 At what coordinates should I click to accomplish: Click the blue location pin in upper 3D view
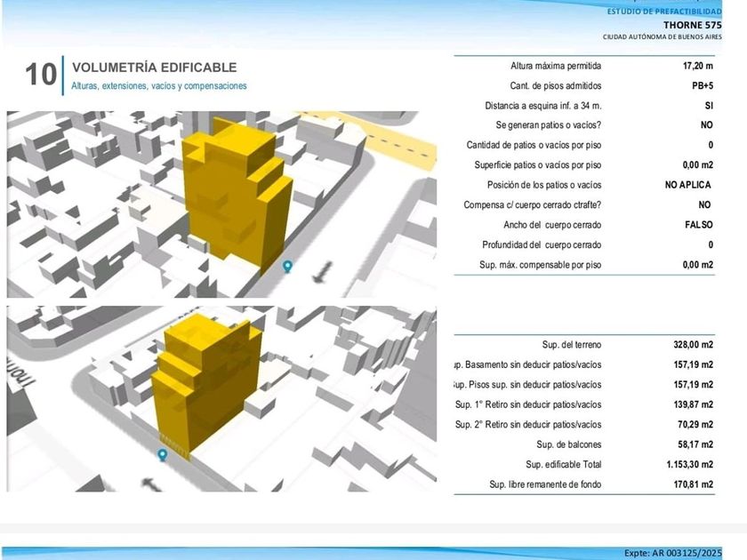click(287, 266)
